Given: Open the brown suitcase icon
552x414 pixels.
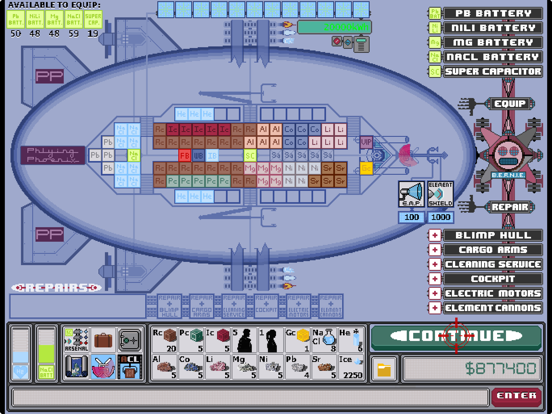Looking at the screenshot, I should 103,340.
